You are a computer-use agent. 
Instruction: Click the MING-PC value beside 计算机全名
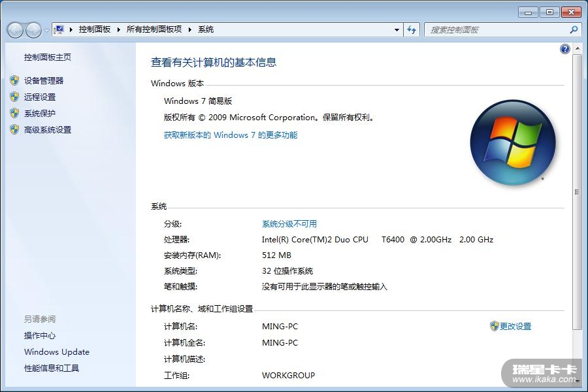(280, 342)
